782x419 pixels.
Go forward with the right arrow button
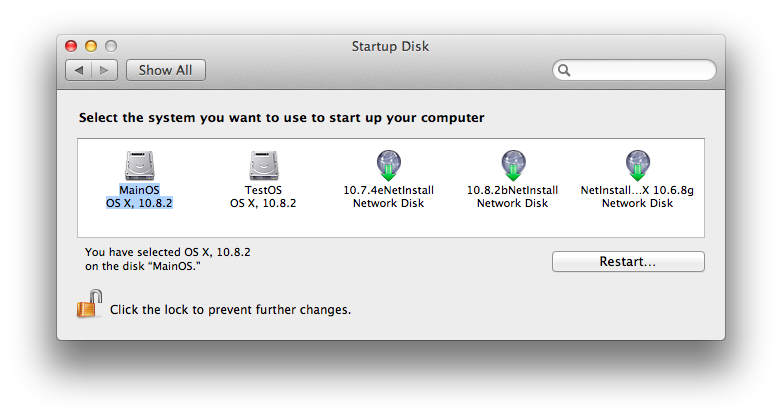click(104, 70)
